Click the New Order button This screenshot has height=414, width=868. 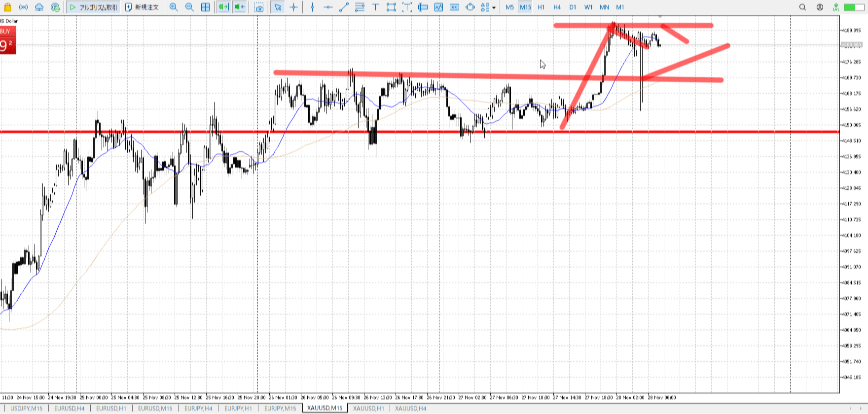pos(143,7)
